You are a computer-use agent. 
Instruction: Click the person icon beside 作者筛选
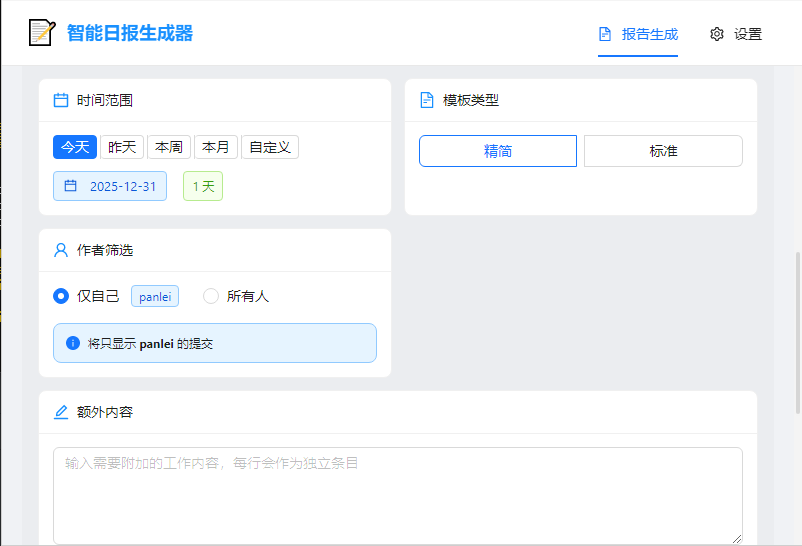pyautogui.click(x=61, y=250)
